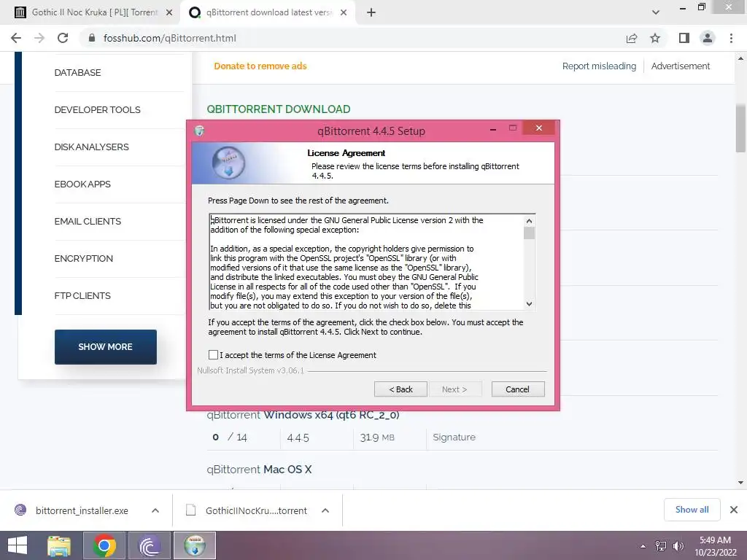Open DEVELOPER TOOLS category
This screenshot has height=560, width=747.
[x=97, y=109]
